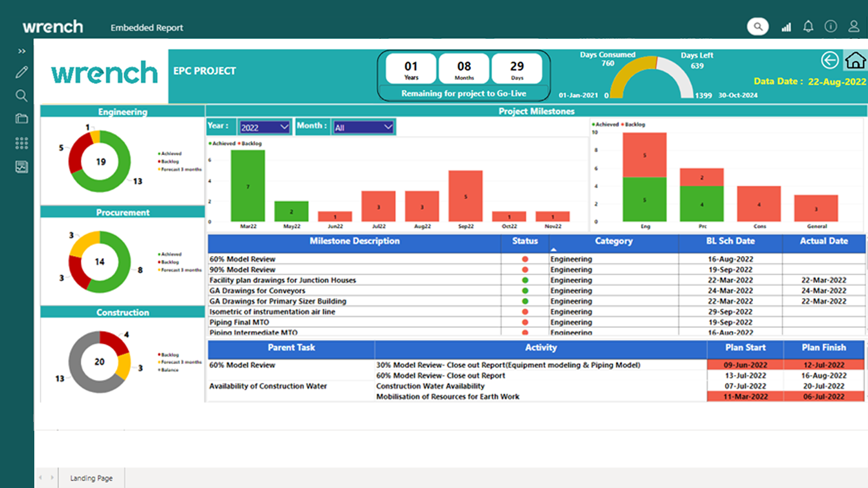Open the pencil edit tool in sidebar

22,72
